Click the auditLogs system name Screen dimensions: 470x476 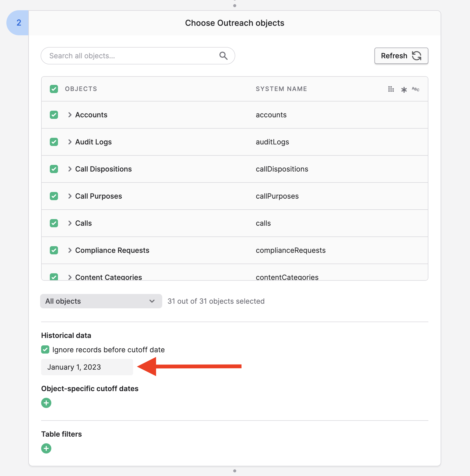point(273,142)
